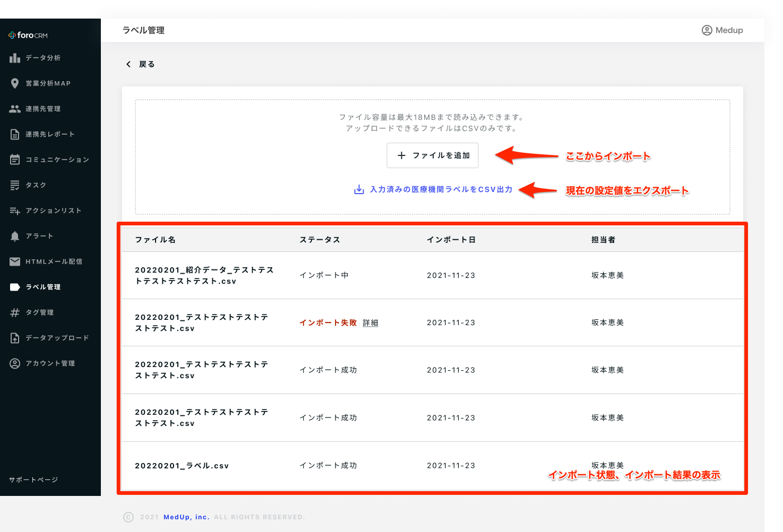Click インポート成功 in 20220201_ラベル.csv row
783x532 pixels.
tap(328, 465)
